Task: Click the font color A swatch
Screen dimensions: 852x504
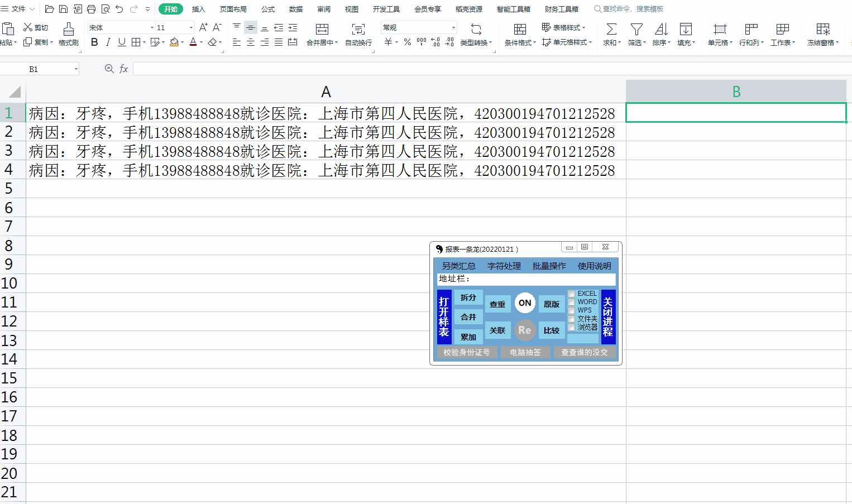Action: click(193, 42)
